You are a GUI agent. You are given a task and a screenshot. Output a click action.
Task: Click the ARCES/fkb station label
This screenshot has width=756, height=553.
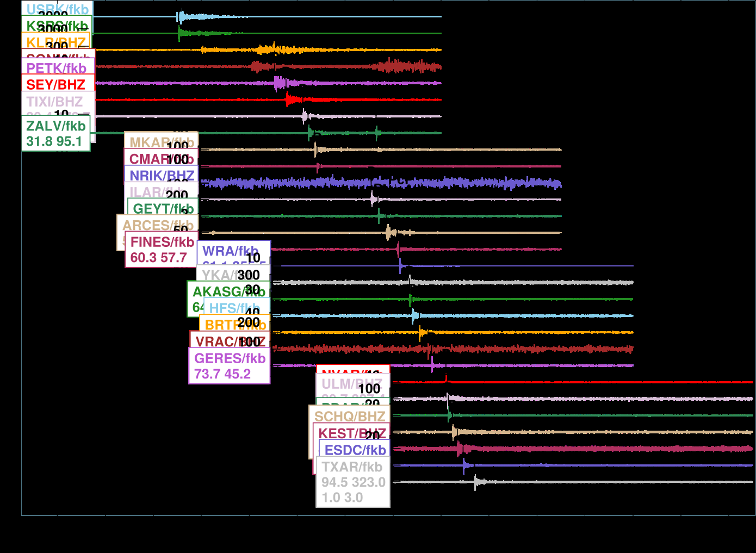coord(158,225)
